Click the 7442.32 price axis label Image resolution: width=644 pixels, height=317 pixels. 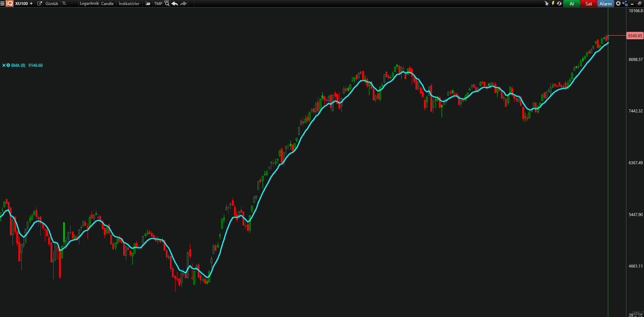tap(636, 111)
